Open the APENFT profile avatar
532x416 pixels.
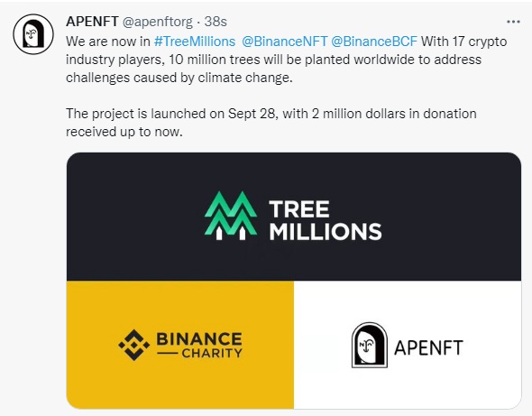point(33,34)
